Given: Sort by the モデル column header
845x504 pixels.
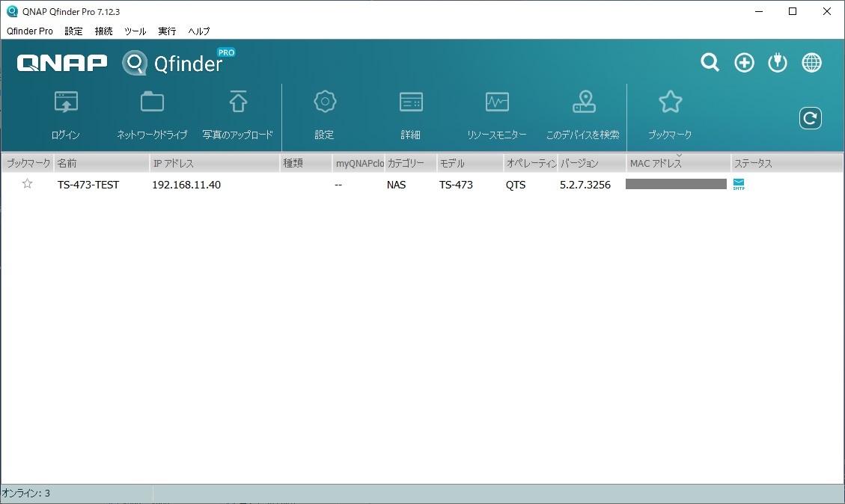Looking at the screenshot, I should tap(470, 163).
